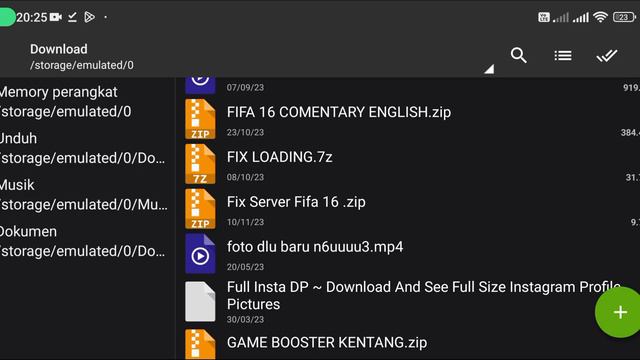The width and height of the screenshot is (640, 360).
Task: Tap the VoLTE status icon
Action: pyautogui.click(x=544, y=17)
